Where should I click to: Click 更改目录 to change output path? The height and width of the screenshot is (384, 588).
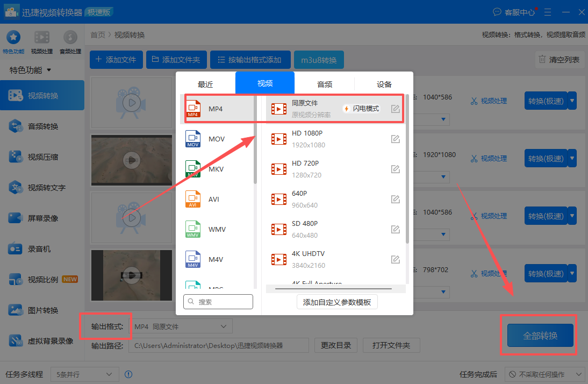[336, 345]
